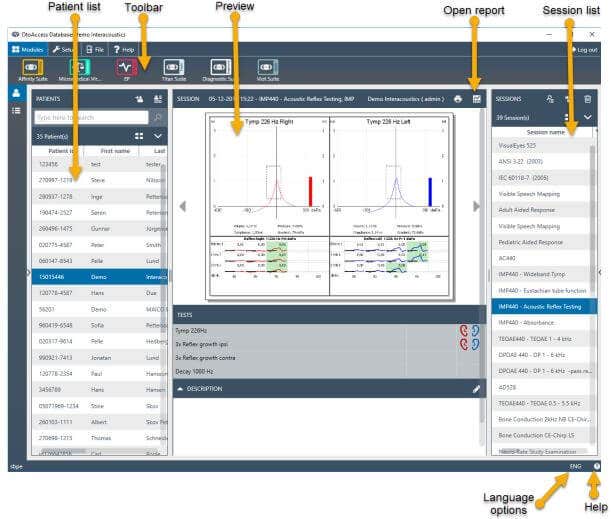Select patient row 020775-4587 Peter

[99, 245]
